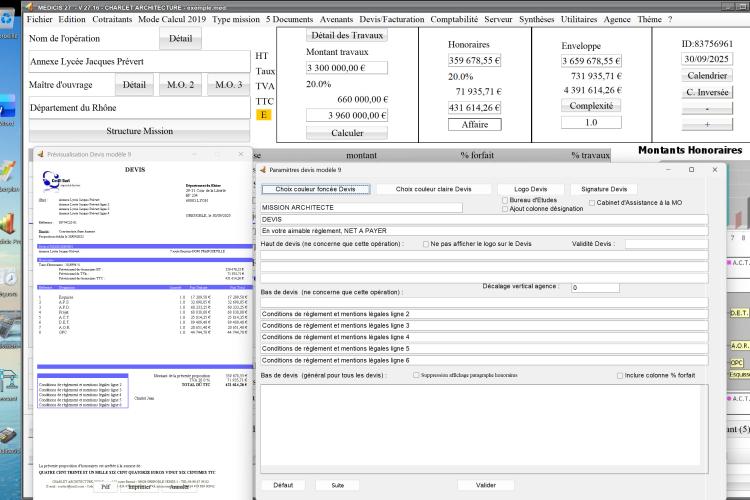This screenshot has width=750, height=500.
Task: Open the Fichier menu
Action: (x=40, y=19)
